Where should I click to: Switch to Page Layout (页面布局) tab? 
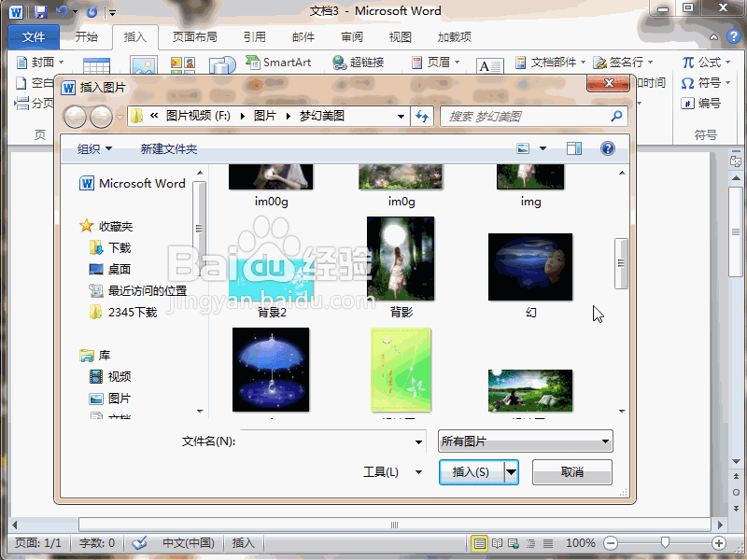(x=195, y=36)
